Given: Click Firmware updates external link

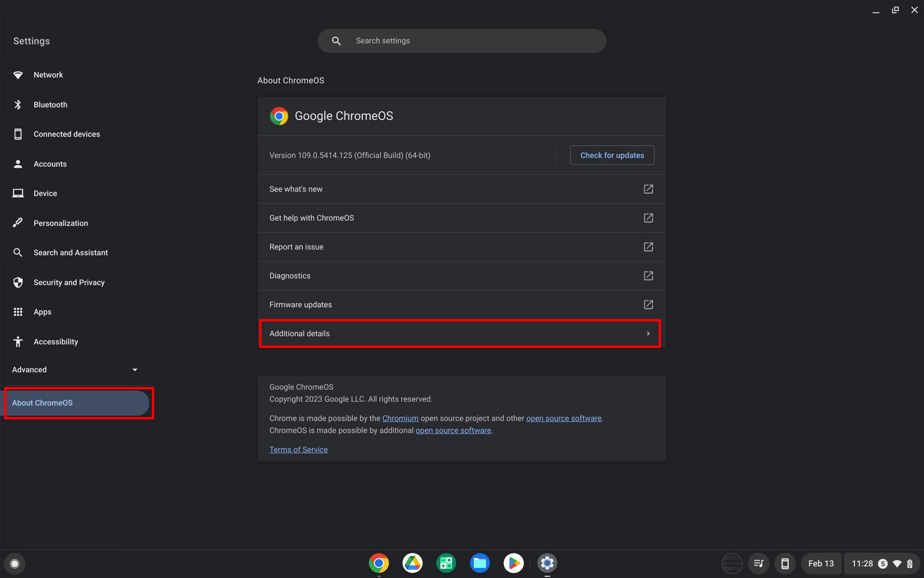Looking at the screenshot, I should pyautogui.click(x=648, y=304).
